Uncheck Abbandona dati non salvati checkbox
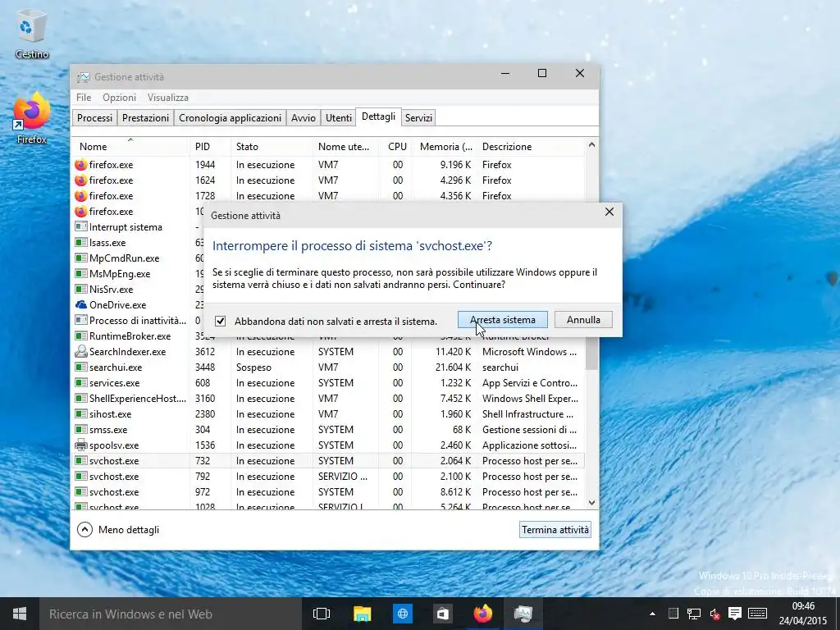The height and width of the screenshot is (630, 840). click(x=220, y=321)
